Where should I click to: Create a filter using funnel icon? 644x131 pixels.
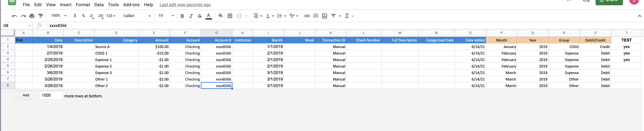[333, 16]
